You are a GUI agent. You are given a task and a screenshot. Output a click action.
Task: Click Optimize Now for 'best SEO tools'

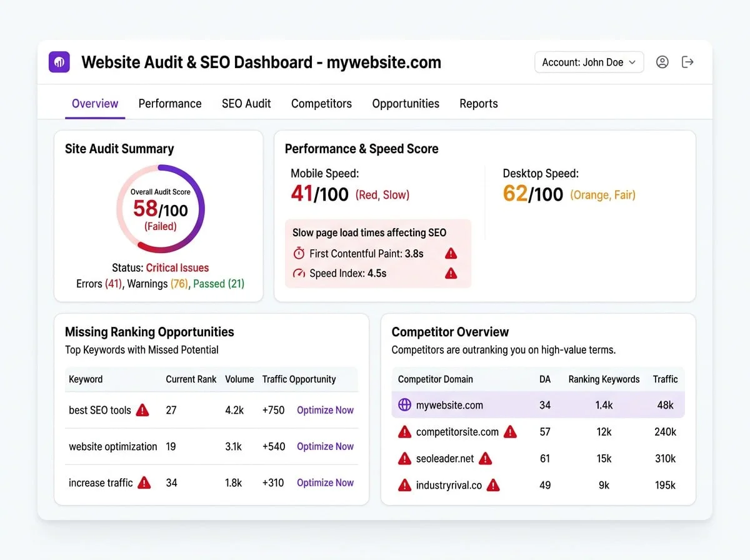click(325, 410)
